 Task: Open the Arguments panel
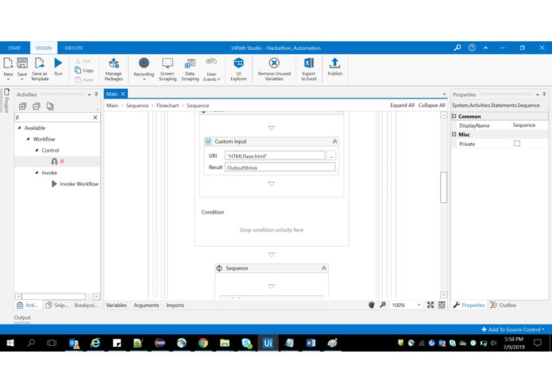click(146, 306)
